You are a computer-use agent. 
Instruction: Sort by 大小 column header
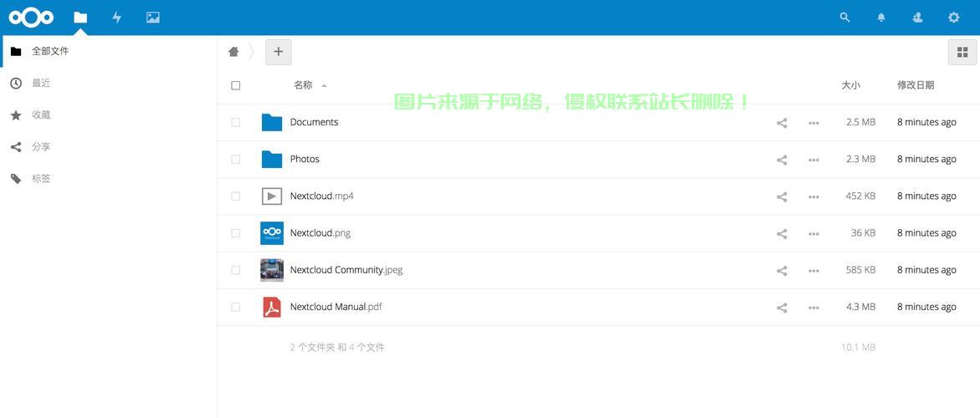click(x=850, y=84)
